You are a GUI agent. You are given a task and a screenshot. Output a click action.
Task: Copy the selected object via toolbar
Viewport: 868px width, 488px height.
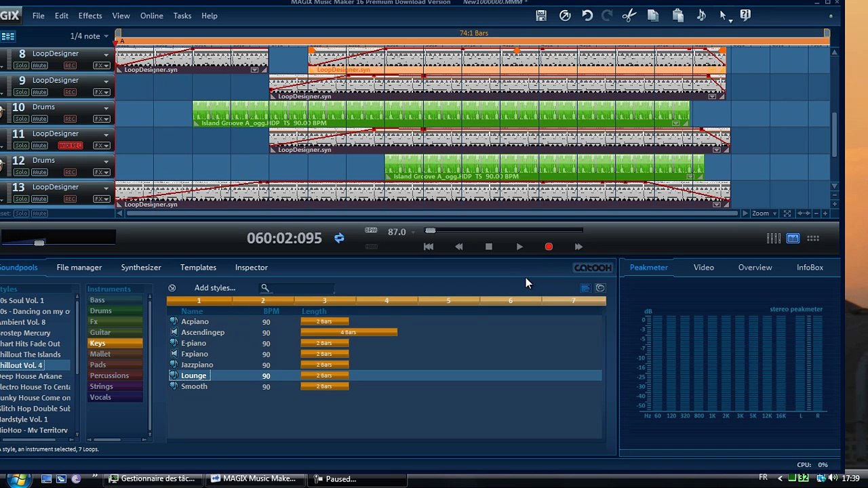(653, 16)
